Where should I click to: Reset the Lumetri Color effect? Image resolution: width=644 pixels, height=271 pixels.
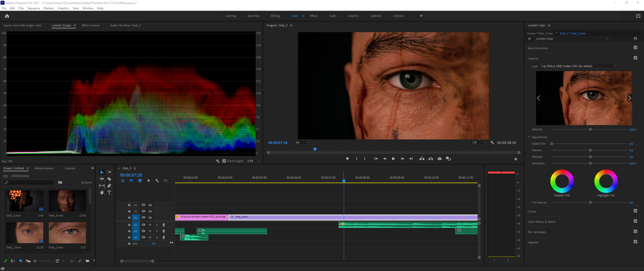coord(635,39)
